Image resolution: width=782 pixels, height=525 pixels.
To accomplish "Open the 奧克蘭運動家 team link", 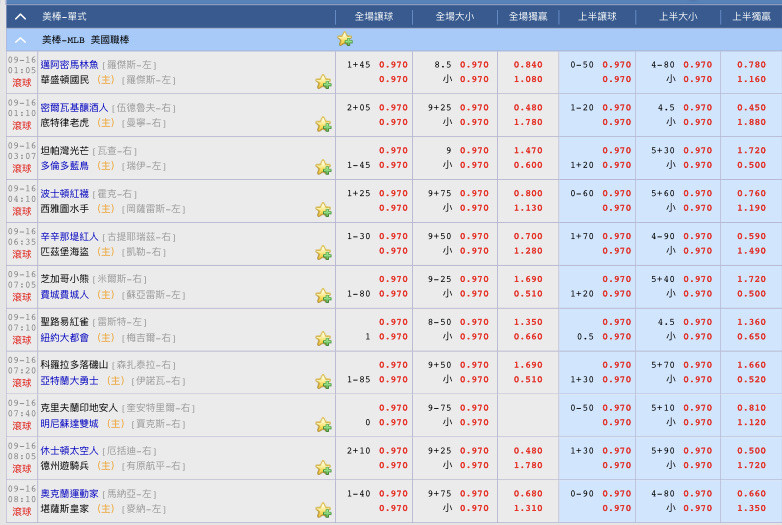I will click(69, 493).
